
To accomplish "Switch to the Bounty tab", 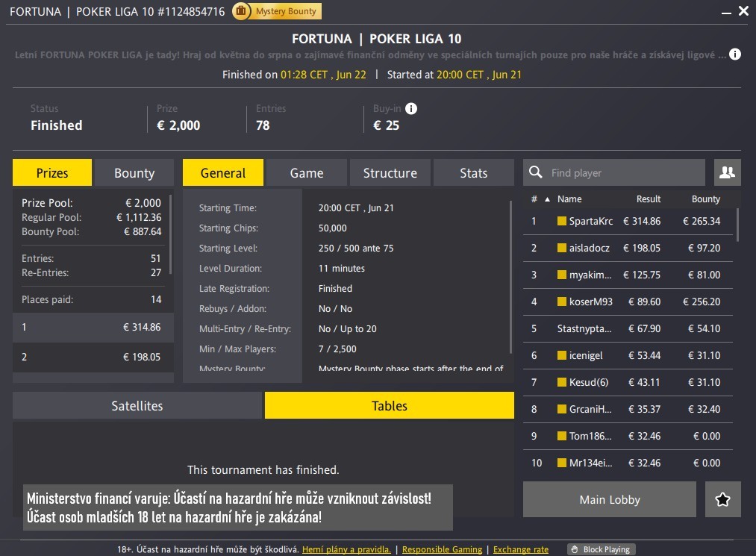I will tap(134, 172).
